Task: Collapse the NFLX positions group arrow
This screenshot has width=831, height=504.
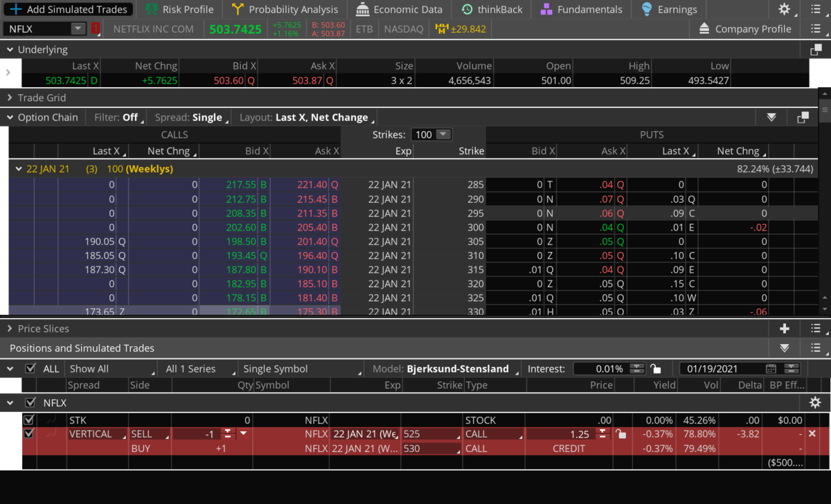Action: [10, 402]
